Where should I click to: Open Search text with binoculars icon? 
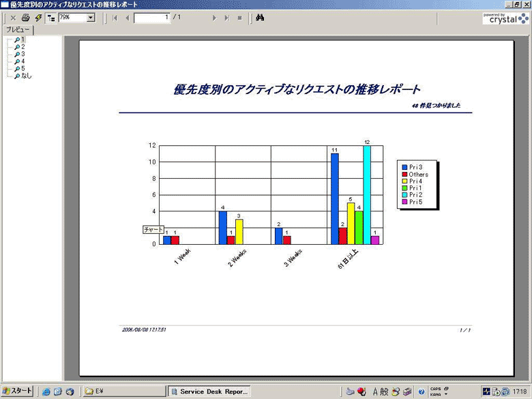coord(260,18)
